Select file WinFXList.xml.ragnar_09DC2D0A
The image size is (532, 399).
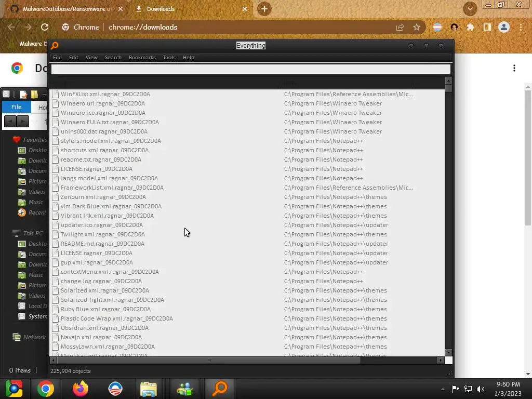click(105, 94)
